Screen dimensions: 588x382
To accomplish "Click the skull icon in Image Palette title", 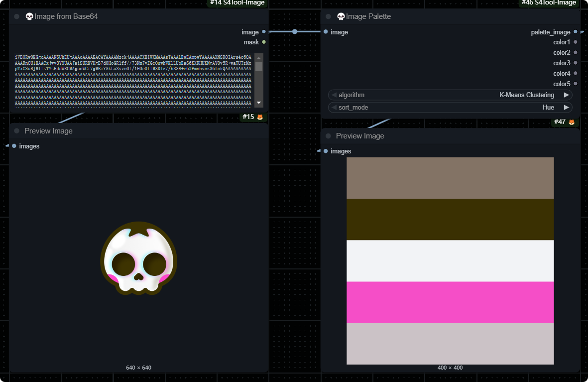I will (x=341, y=17).
